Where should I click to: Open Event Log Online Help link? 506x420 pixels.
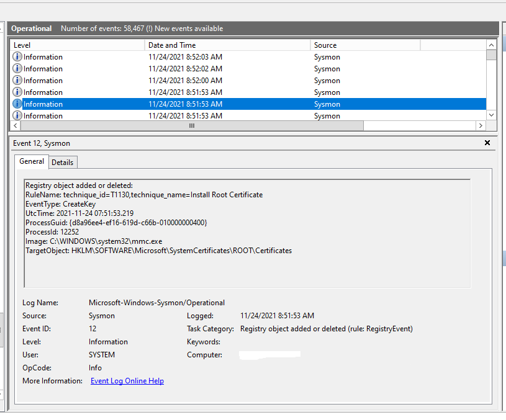[127, 381]
